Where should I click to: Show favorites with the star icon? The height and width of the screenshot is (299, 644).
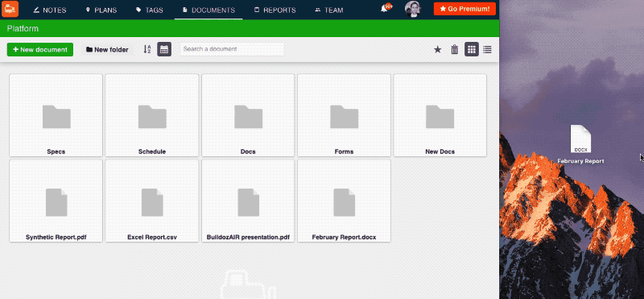pos(437,50)
